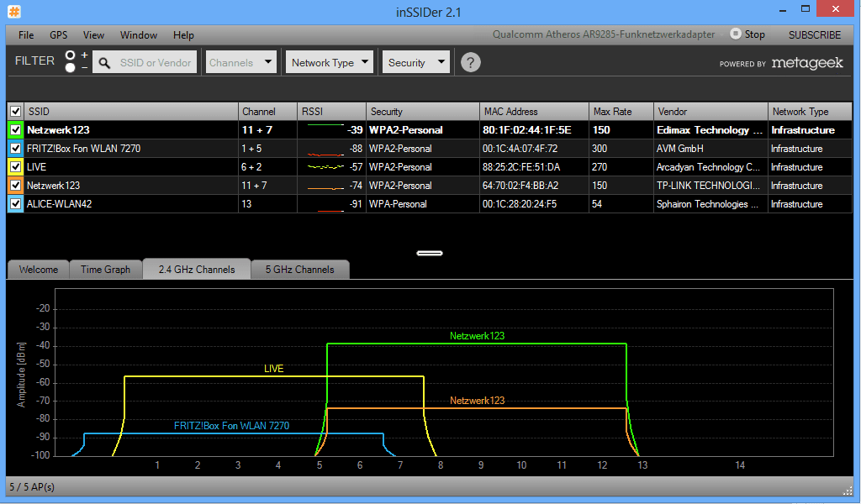Uncheck the ALICE-WLAN42 checkbox
This screenshot has height=504, width=861.
15,204
